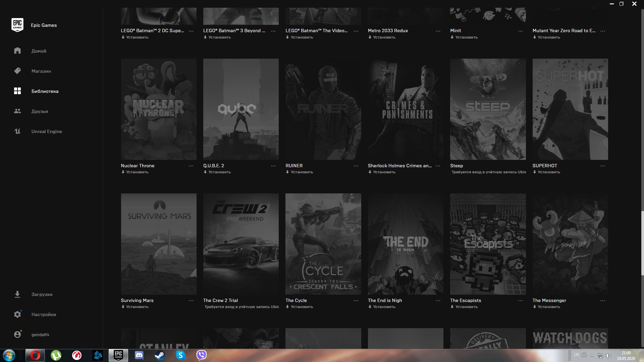The width and height of the screenshot is (644, 362).
Task: Click the gendalf4 username
Action: coord(40,335)
